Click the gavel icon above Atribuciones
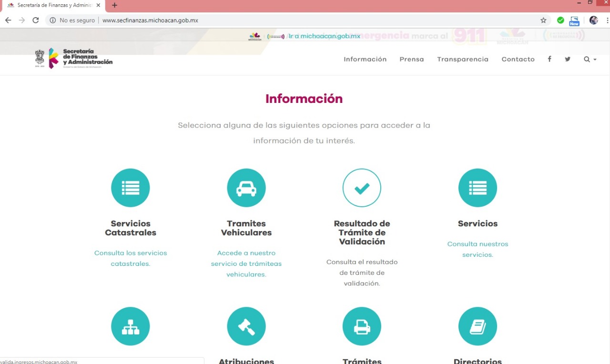 [246, 326]
